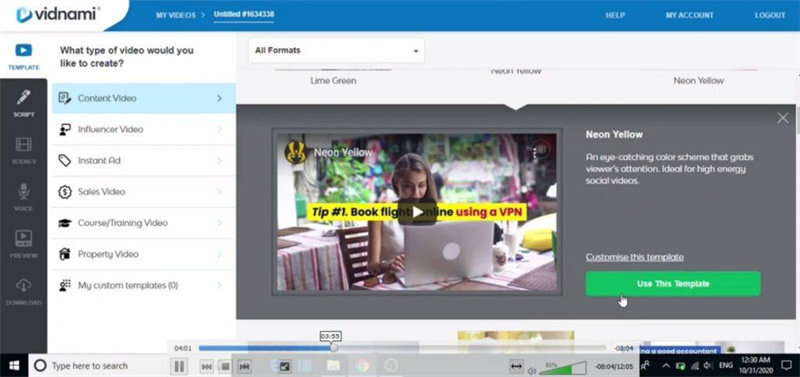This screenshot has height=377, width=800.
Task: Open the All Formats dropdown
Action: pyautogui.click(x=336, y=51)
